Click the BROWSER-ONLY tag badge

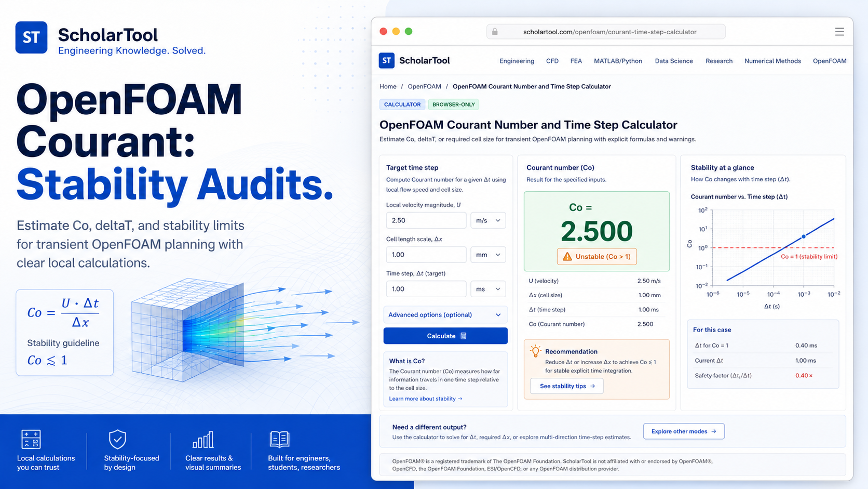pyautogui.click(x=454, y=104)
